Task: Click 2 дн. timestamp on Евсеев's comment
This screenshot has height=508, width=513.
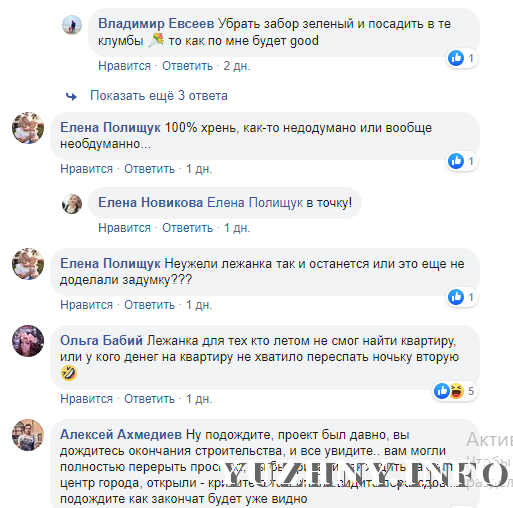Action: coord(237,66)
